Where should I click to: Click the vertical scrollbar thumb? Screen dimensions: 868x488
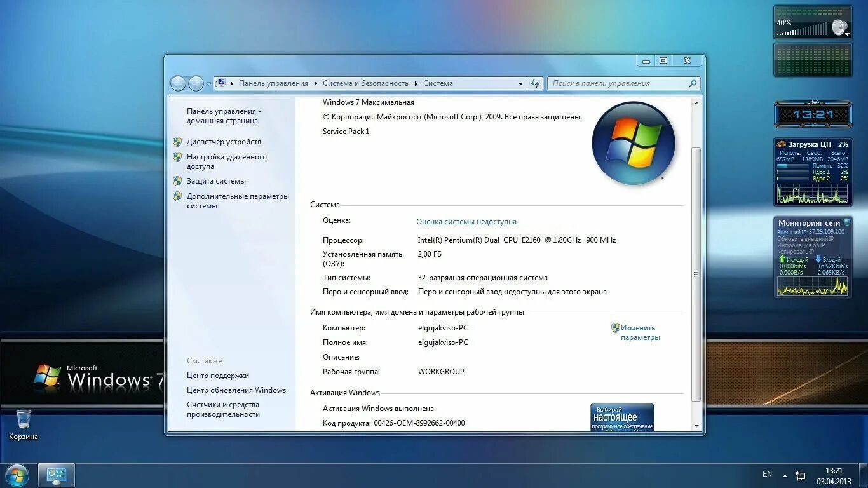(696, 274)
